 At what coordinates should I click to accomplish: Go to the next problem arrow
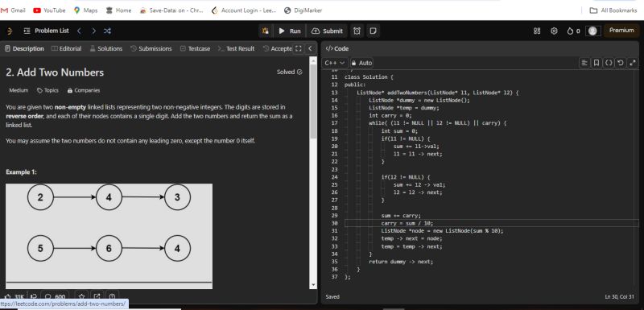[x=93, y=31]
